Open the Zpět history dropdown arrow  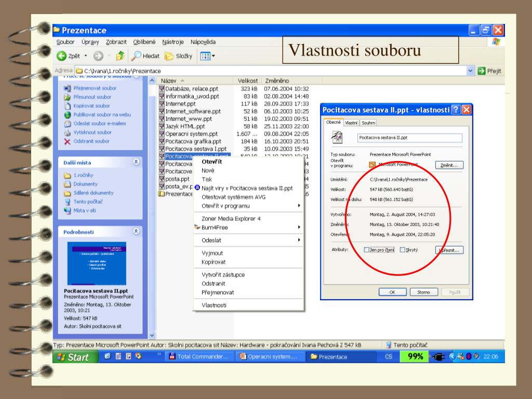point(86,56)
